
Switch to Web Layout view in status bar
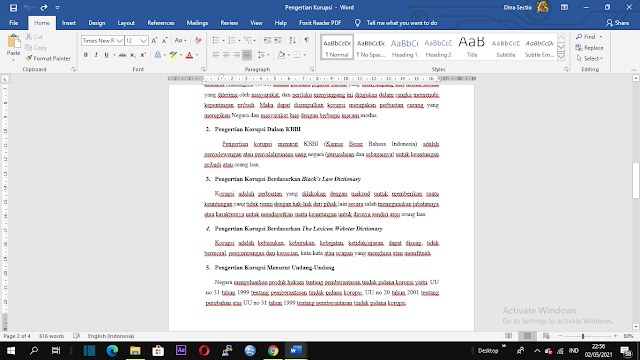(546, 336)
